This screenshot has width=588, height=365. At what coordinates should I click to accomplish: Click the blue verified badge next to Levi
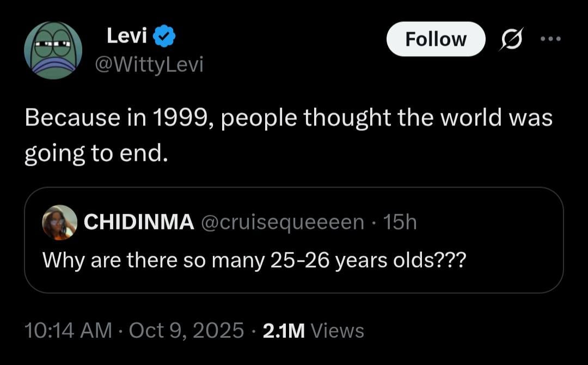(x=163, y=37)
